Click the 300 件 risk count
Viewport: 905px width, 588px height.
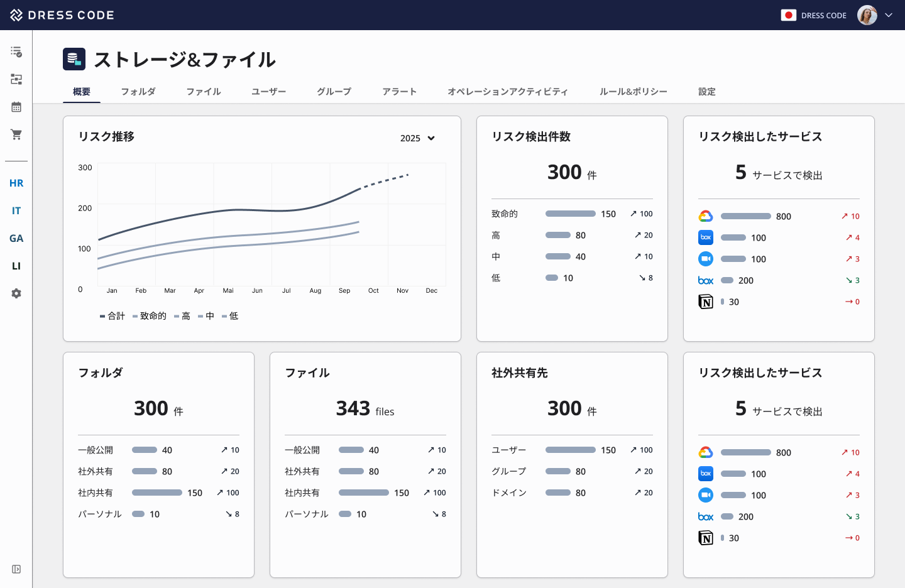point(572,171)
